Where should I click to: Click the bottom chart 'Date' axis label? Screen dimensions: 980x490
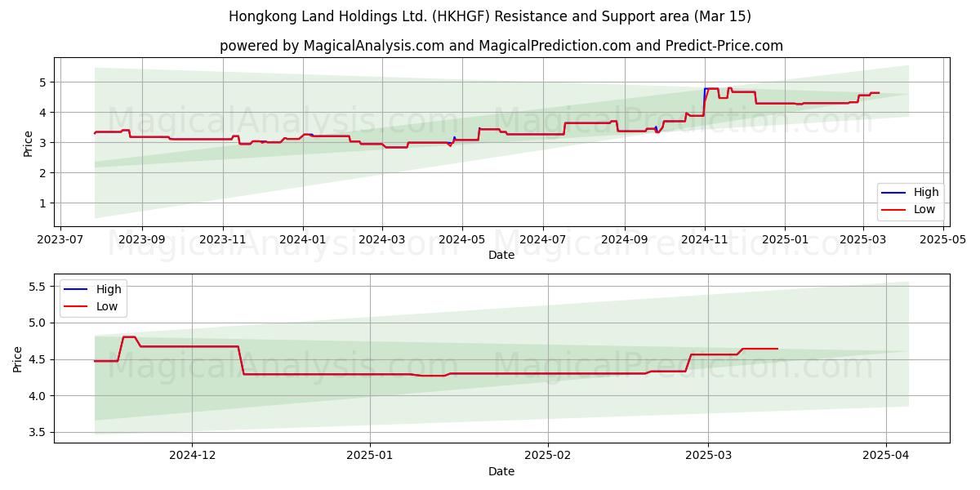click(x=501, y=471)
